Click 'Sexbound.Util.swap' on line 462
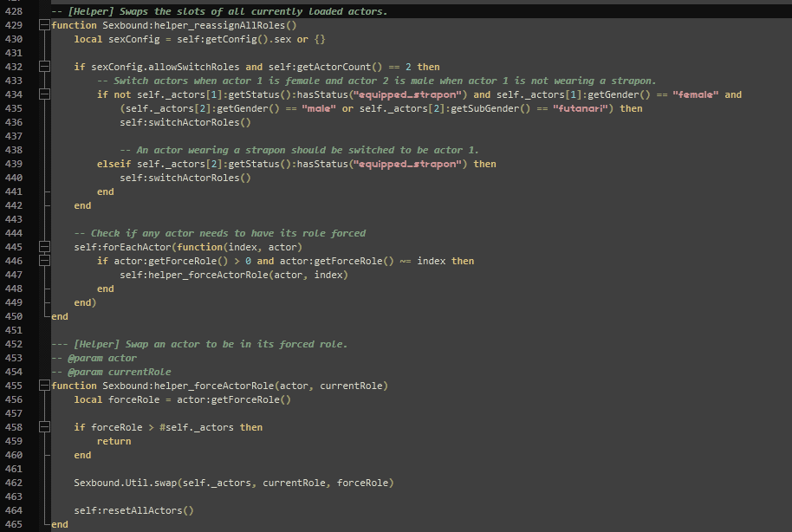 [126, 483]
